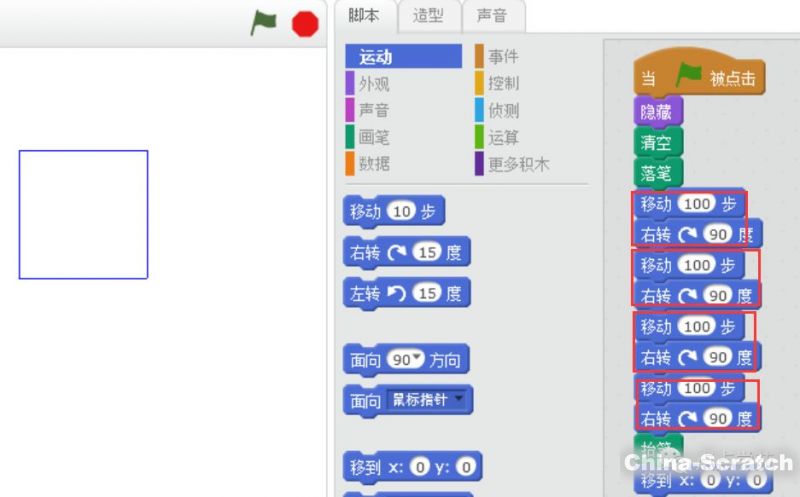Edit the steps value in 移动 10 步

click(x=402, y=212)
